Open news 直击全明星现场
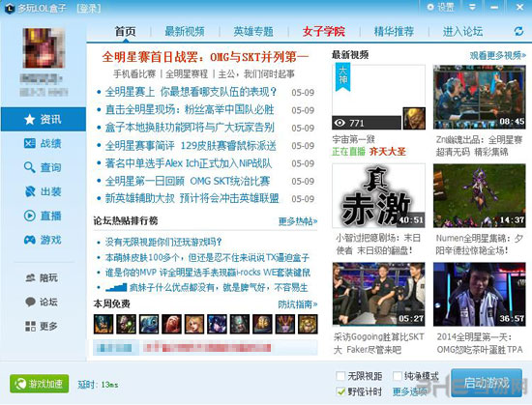Viewport: 532px width, 405px height. [x=190, y=109]
